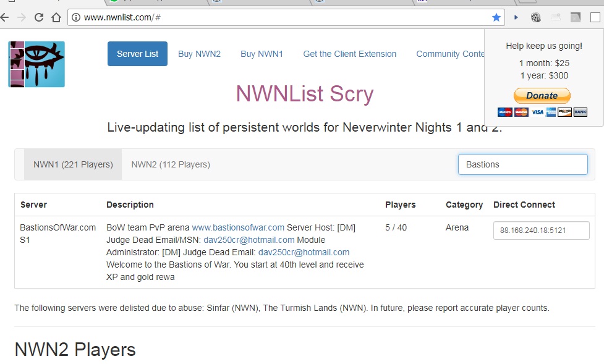This screenshot has height=364, width=604.
Task: Click the browser forward arrow
Action: 22,17
